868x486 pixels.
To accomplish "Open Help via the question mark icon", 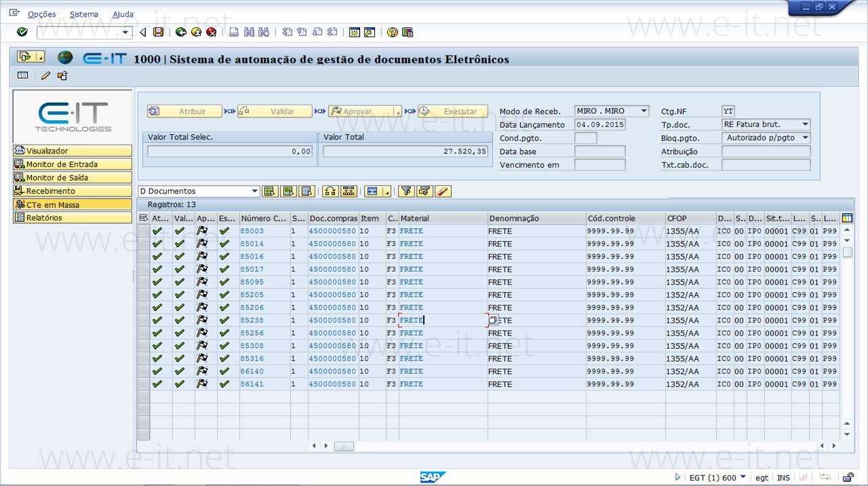I will 392,32.
